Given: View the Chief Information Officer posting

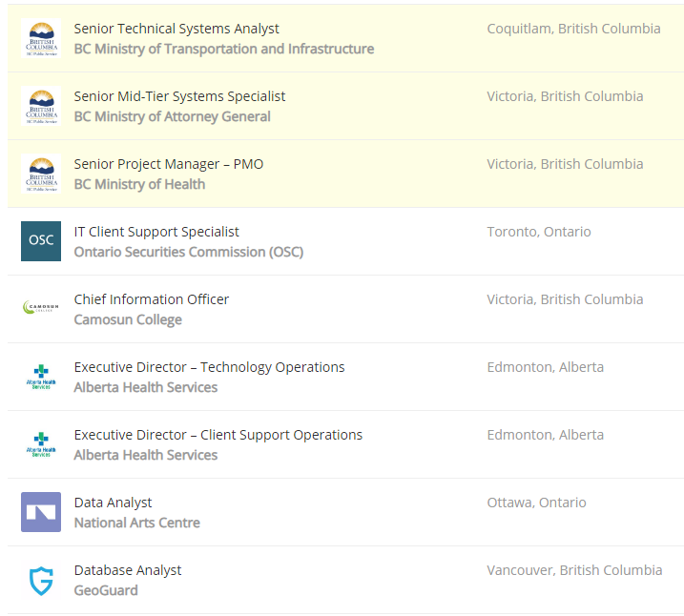Looking at the screenshot, I should 151,299.
